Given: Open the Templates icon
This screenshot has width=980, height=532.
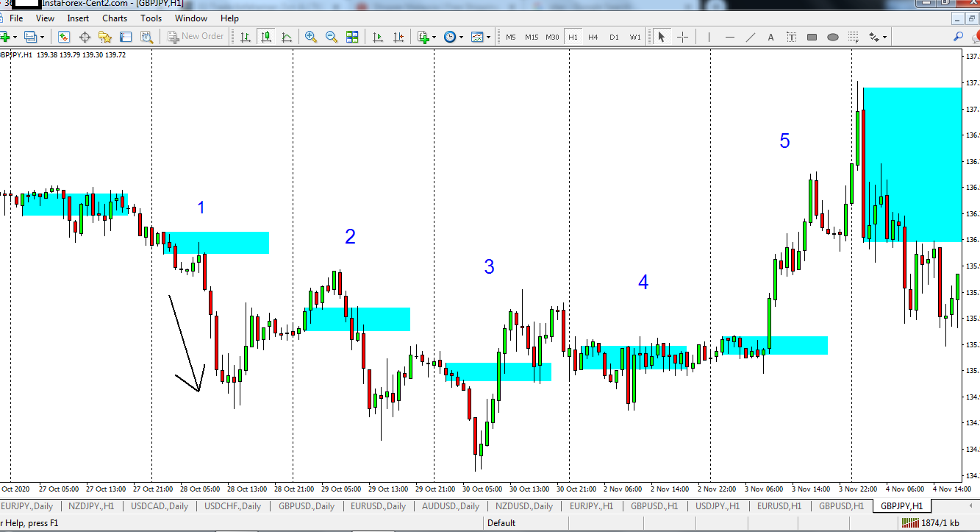Looking at the screenshot, I should click(477, 37).
